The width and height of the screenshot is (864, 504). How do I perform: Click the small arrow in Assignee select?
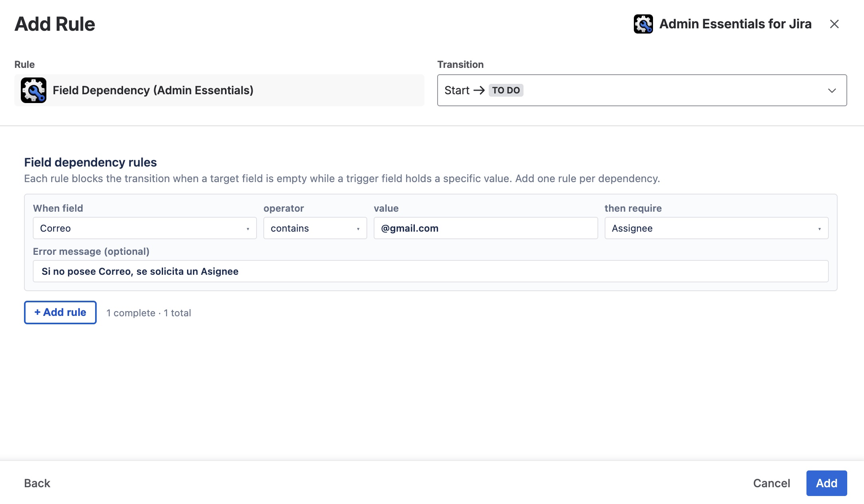(x=819, y=229)
